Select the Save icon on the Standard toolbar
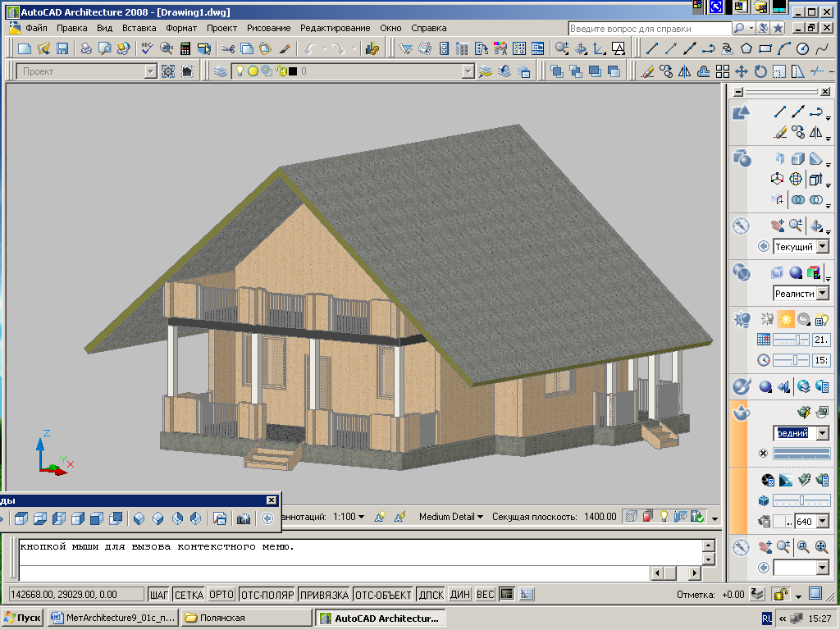This screenshot has height=630, width=840. pyautogui.click(x=62, y=47)
